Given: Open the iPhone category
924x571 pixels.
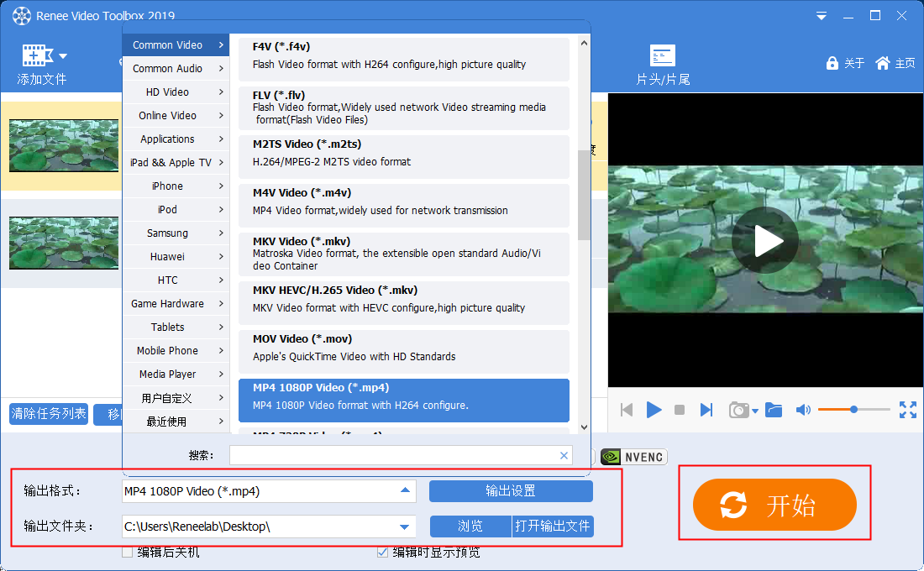Looking at the screenshot, I should (x=176, y=186).
